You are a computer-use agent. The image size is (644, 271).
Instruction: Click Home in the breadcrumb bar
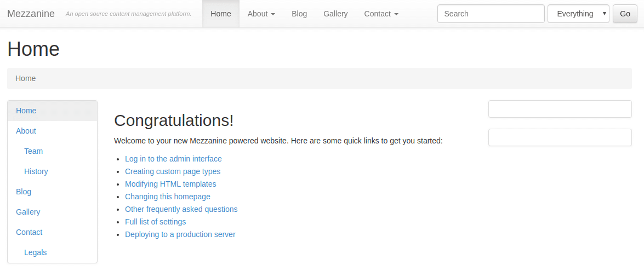tap(25, 78)
